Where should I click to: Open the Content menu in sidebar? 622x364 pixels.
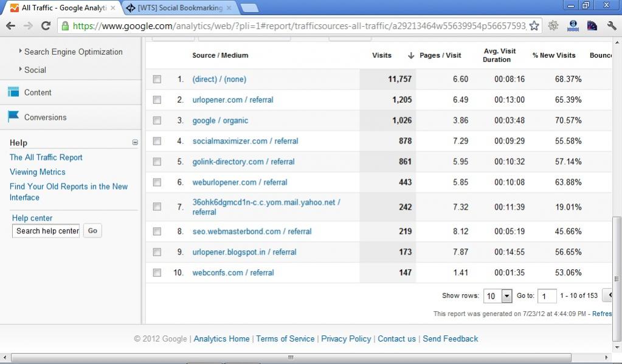click(x=38, y=92)
